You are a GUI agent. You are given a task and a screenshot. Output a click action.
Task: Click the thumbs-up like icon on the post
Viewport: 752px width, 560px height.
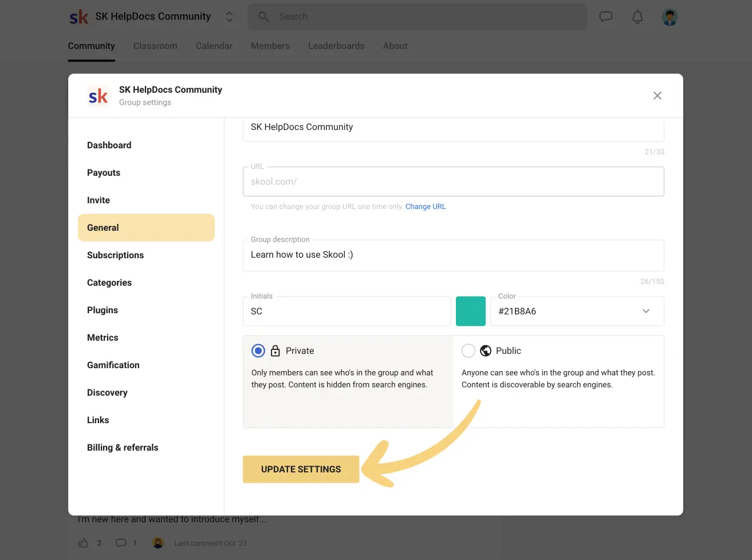point(84,543)
